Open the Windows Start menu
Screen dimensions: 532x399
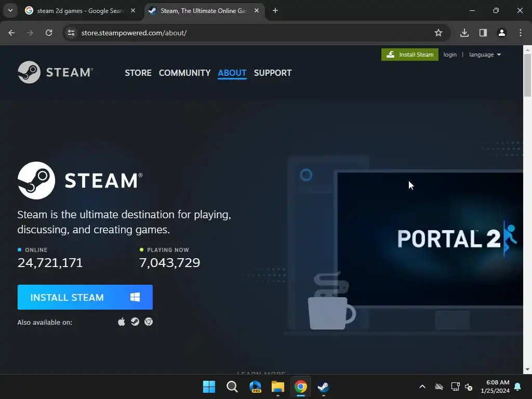209,387
